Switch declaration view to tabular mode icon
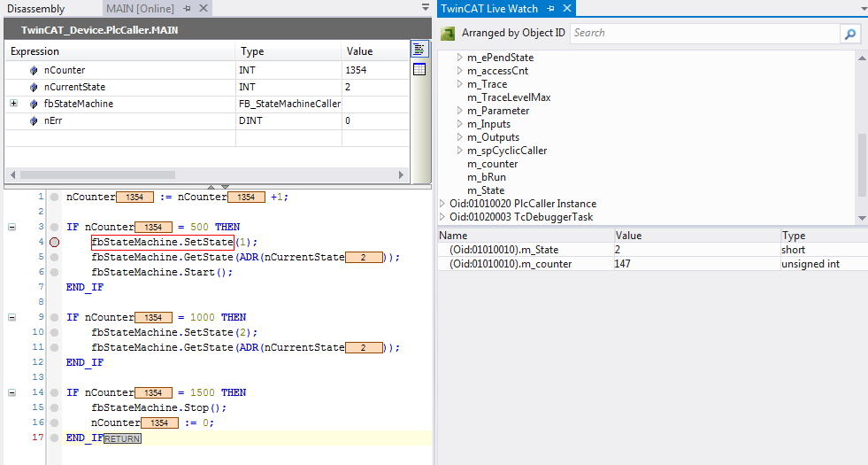 click(x=419, y=69)
